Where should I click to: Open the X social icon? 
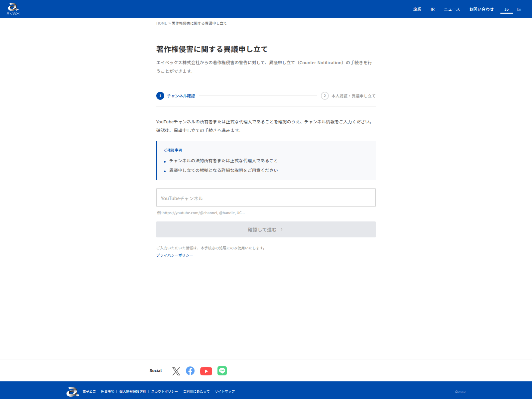[x=176, y=371]
